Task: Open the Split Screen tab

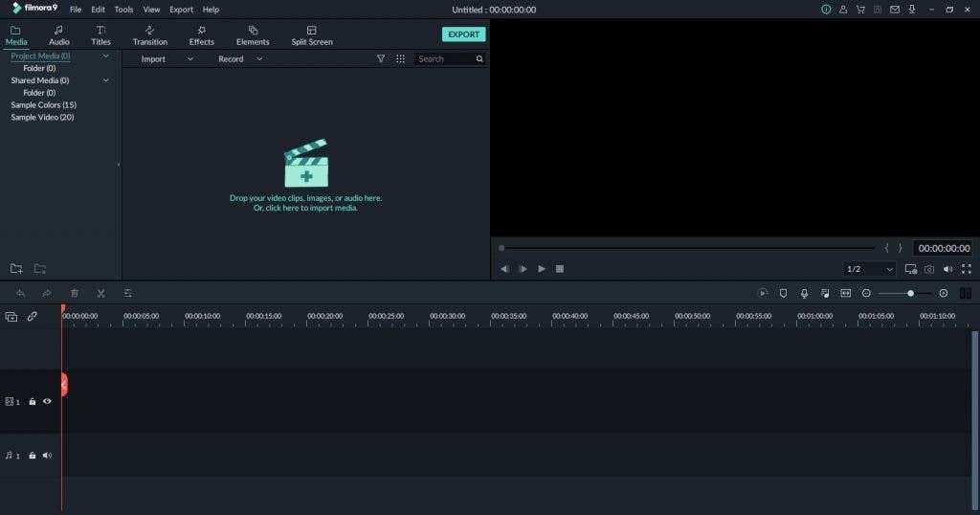Action: point(312,35)
